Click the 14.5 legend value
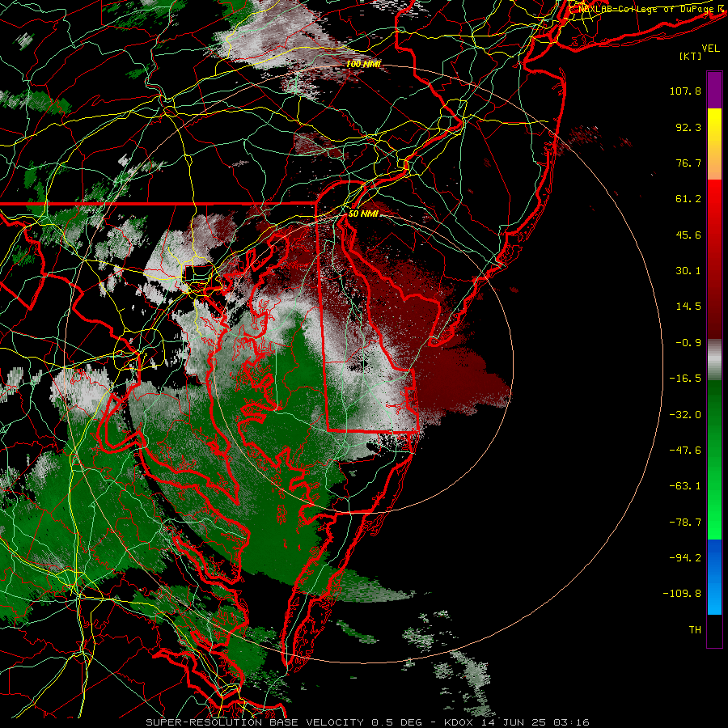The image size is (728, 728). 688,307
